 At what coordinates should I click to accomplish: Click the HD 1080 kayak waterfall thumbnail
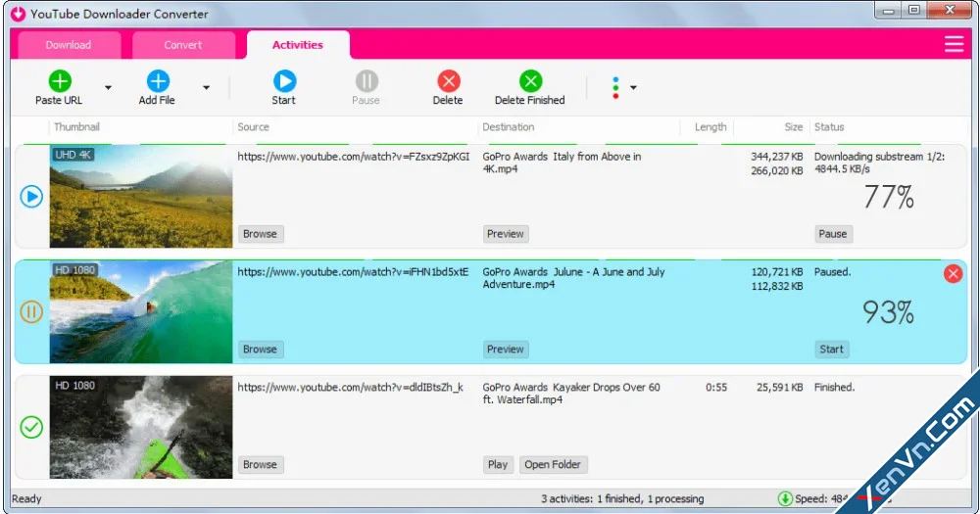141,427
